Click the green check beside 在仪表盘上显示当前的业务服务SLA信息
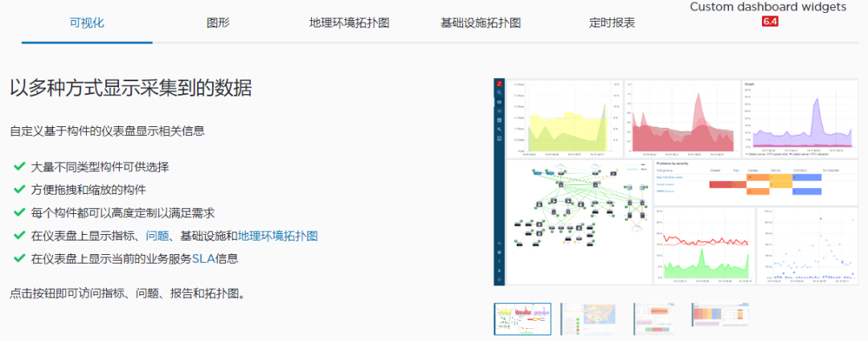The width and height of the screenshot is (868, 341). point(19,258)
